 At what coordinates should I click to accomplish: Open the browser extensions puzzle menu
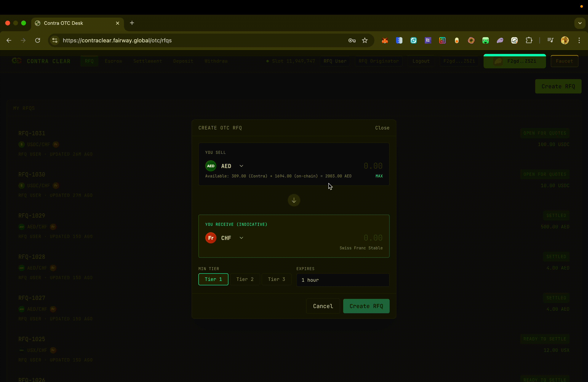point(529,40)
